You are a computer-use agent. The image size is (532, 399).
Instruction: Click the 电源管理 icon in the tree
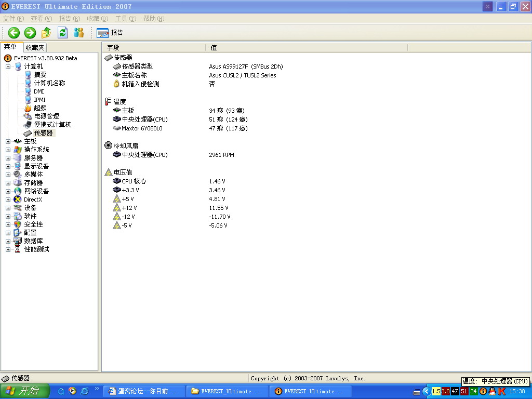[28, 116]
